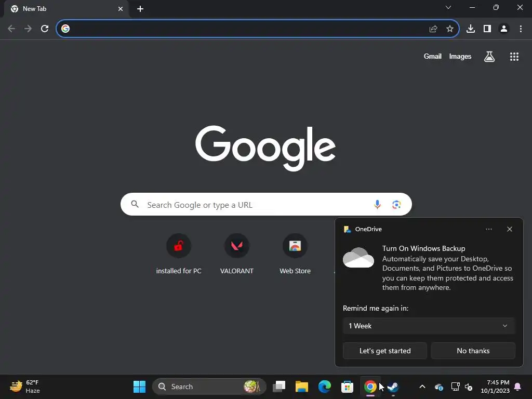The height and width of the screenshot is (399, 532).
Task: Open the VALORANT shortcut
Action: click(237, 254)
